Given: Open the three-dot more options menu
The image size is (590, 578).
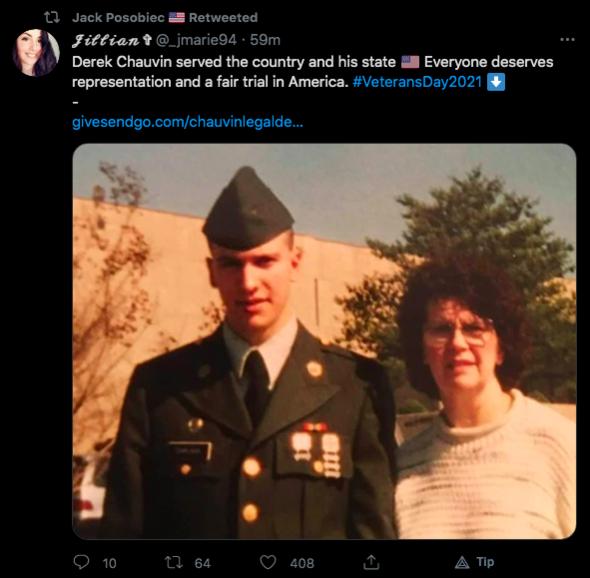Looking at the screenshot, I should (x=567, y=39).
